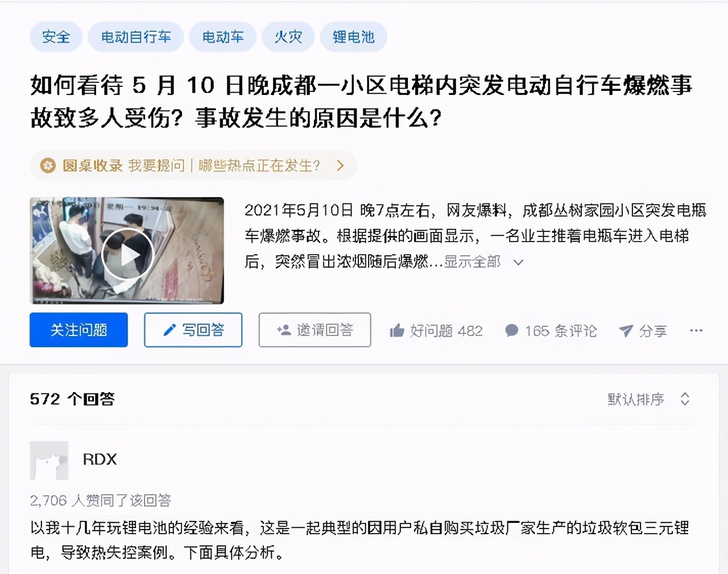Open the 默认排序 sort dropdown

[x=649, y=399]
